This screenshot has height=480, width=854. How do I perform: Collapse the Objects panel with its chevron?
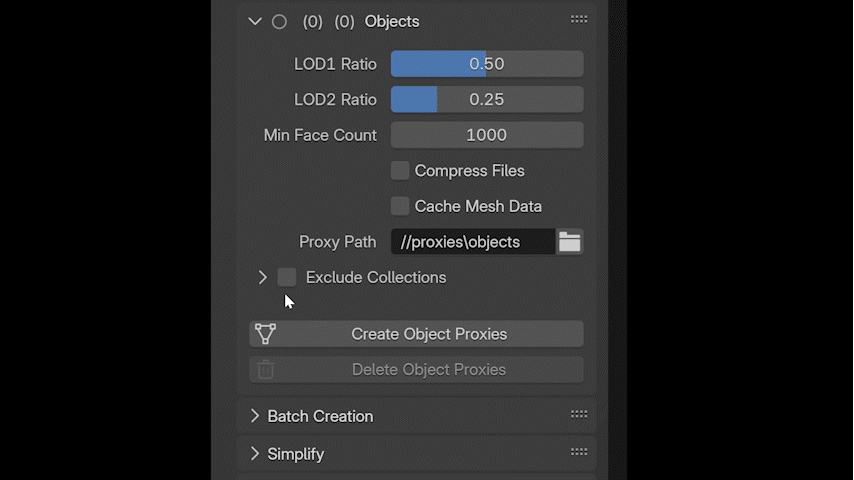click(x=255, y=21)
